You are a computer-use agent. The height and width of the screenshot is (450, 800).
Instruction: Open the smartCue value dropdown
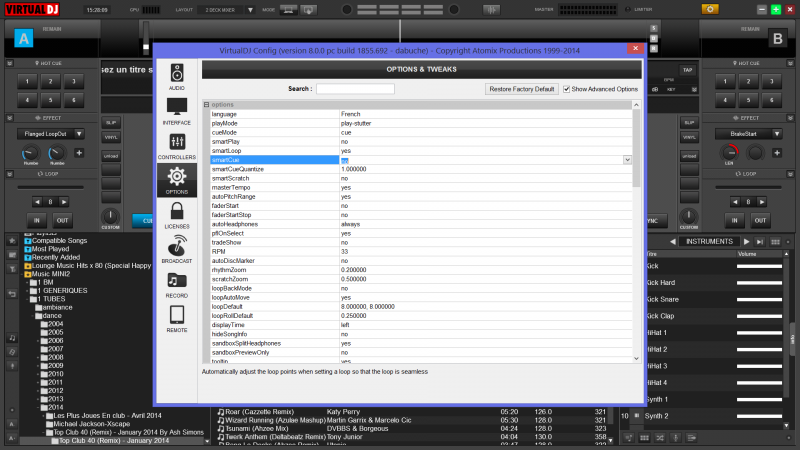pyautogui.click(x=627, y=160)
